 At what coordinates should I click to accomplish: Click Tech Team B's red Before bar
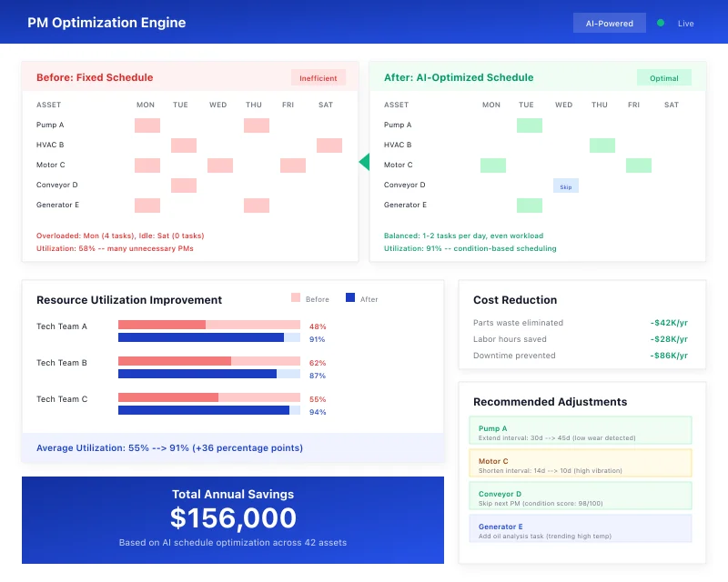coord(175,361)
